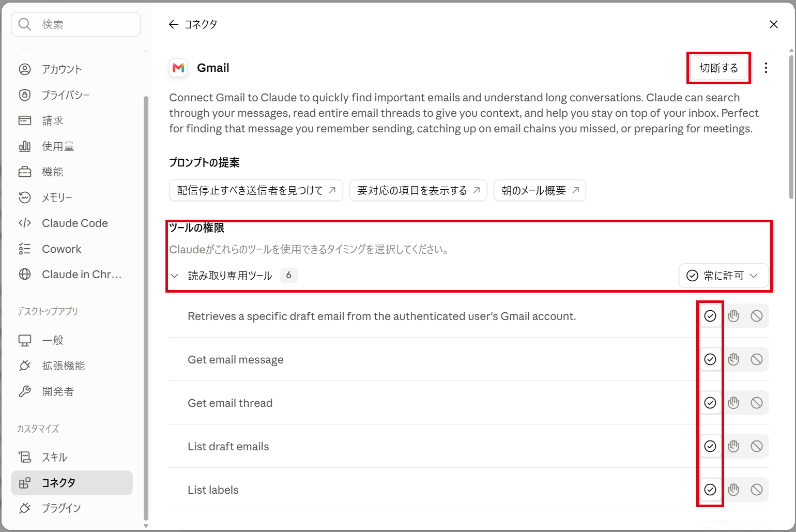Screen dimensions: 796x532
Task: Open the 使用量 settings page
Action: click(72, 146)
